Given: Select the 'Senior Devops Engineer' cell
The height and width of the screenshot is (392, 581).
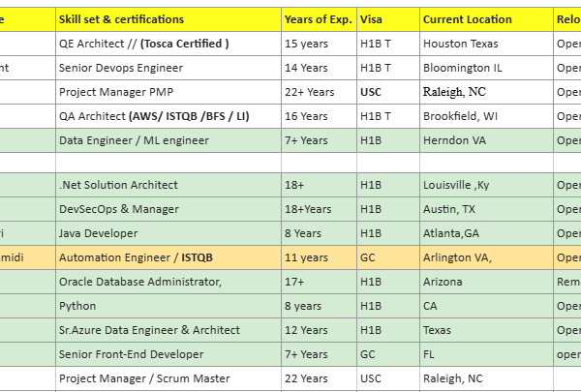Looking at the screenshot, I should 167,68.
